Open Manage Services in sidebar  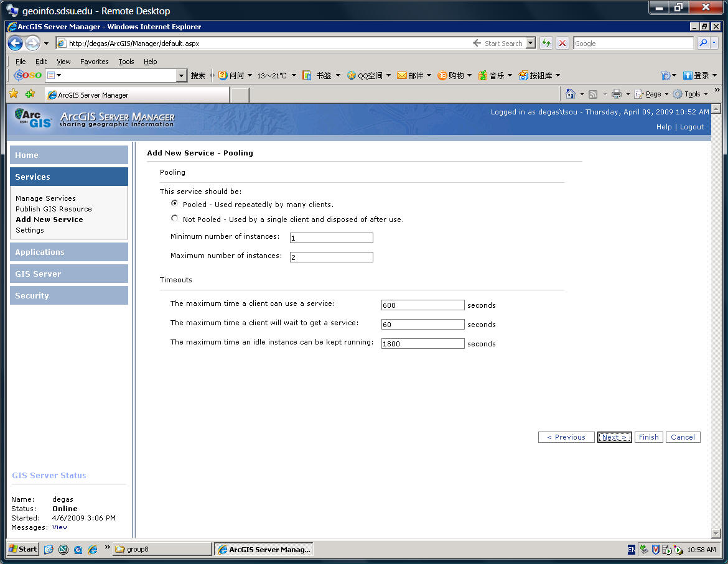coord(45,198)
